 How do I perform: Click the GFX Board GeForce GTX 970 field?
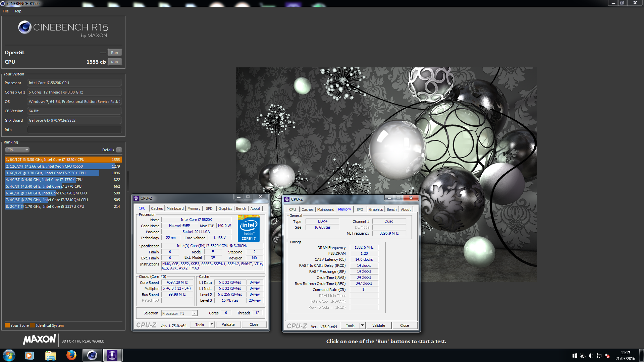(74, 120)
